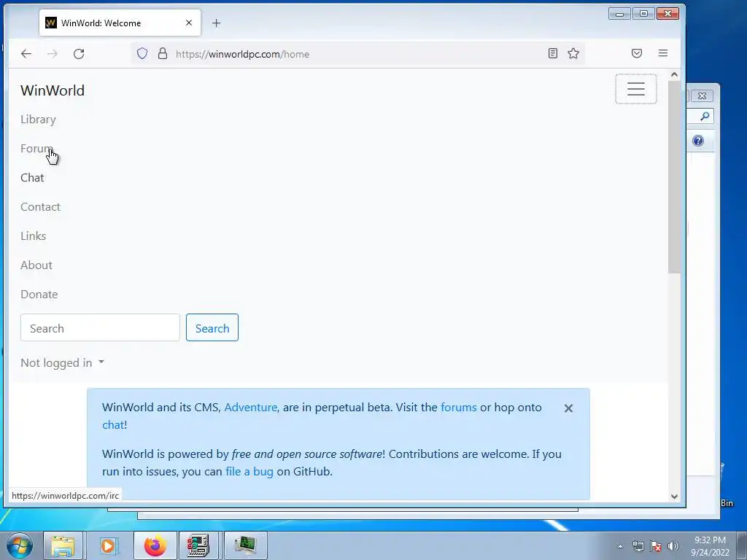
Task: Follow the chat link in notice
Action: click(113, 425)
